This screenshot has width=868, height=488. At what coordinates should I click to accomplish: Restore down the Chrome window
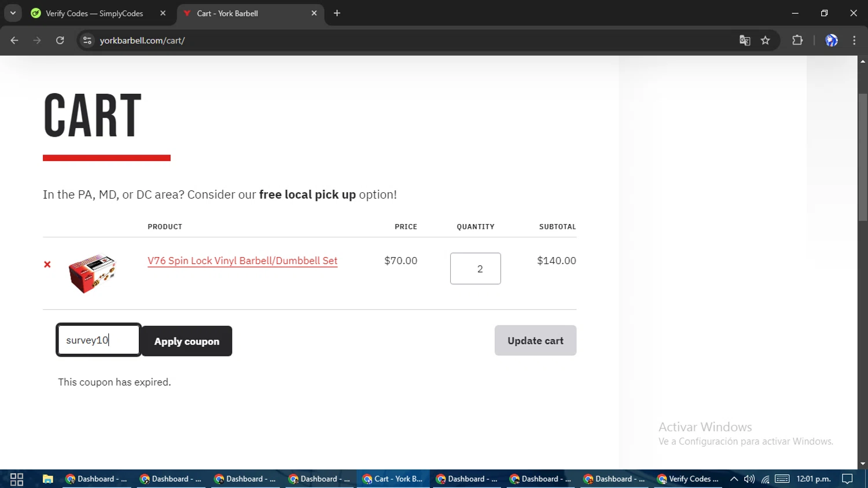pos(824,13)
